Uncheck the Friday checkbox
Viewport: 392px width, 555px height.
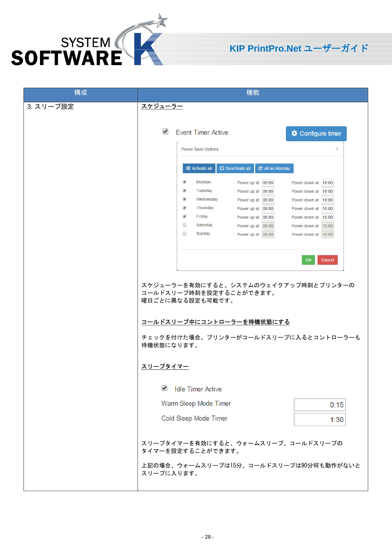[x=184, y=216]
